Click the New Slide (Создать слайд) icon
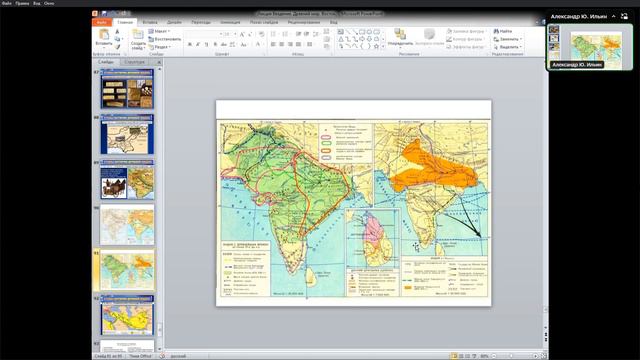Screen dimensions: 640x360 (138, 34)
